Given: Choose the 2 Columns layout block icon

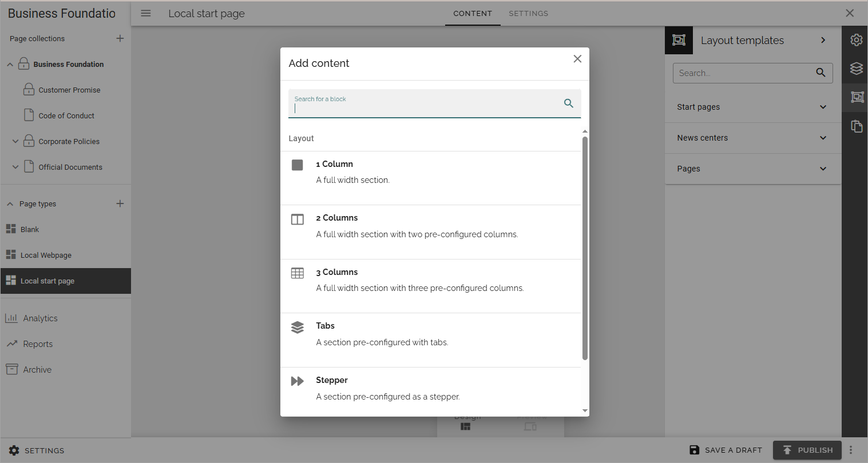Looking at the screenshot, I should [x=298, y=219].
